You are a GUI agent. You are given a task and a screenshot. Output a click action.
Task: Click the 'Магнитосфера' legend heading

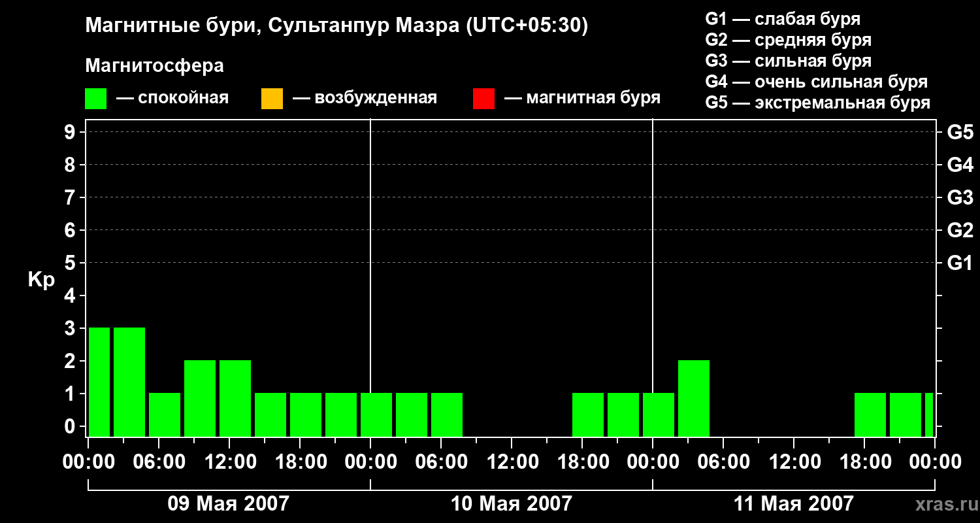154,66
